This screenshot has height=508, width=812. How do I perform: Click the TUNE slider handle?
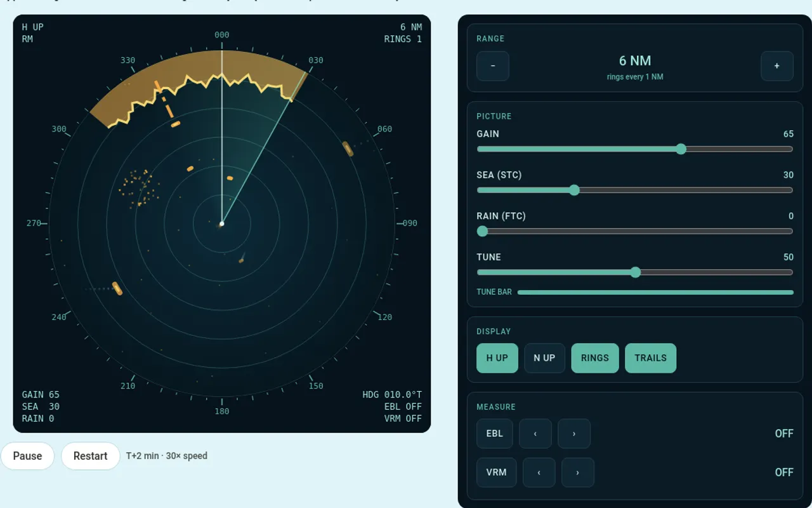[636, 272]
